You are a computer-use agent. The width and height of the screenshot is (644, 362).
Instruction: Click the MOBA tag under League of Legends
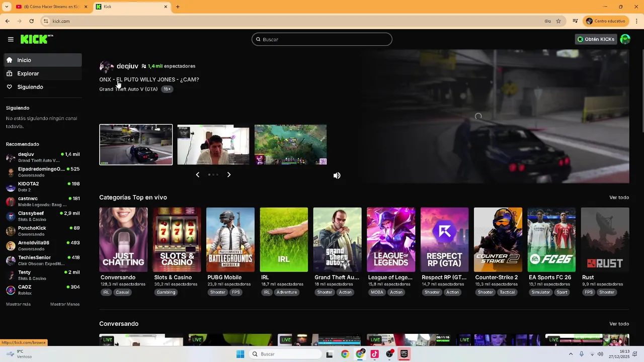click(377, 292)
